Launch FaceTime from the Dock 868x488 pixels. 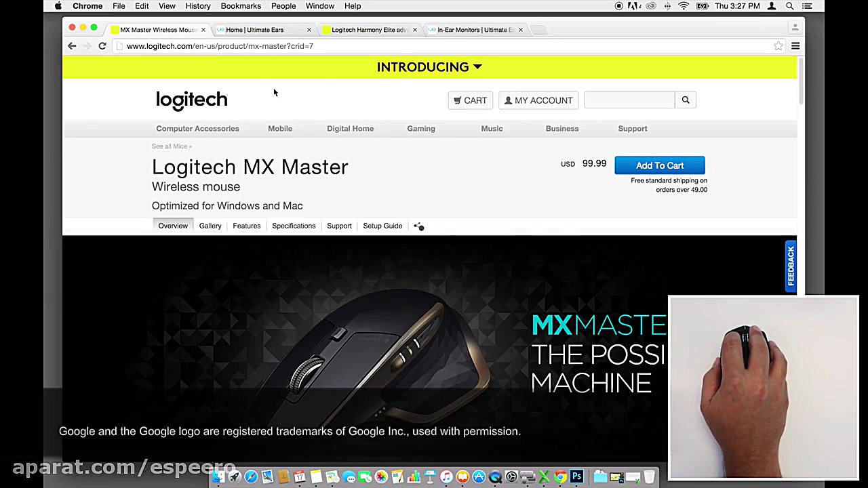click(365, 477)
